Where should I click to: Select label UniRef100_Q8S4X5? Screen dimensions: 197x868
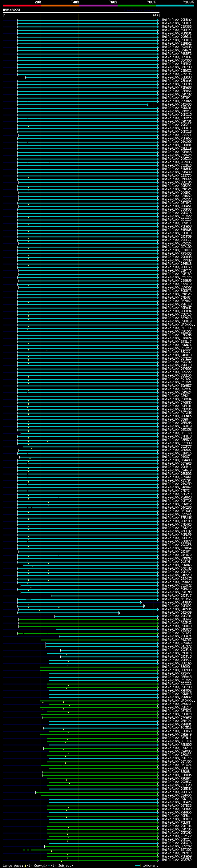click(x=177, y=579)
